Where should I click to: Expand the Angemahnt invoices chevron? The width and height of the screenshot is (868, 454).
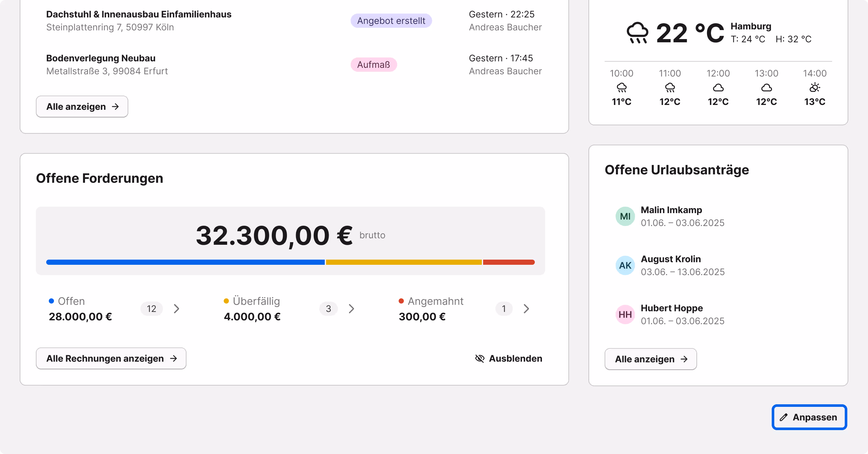point(526,309)
